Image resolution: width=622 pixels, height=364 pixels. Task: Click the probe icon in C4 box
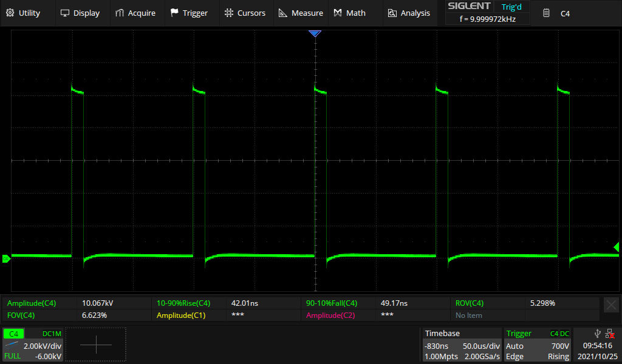tap(12, 344)
